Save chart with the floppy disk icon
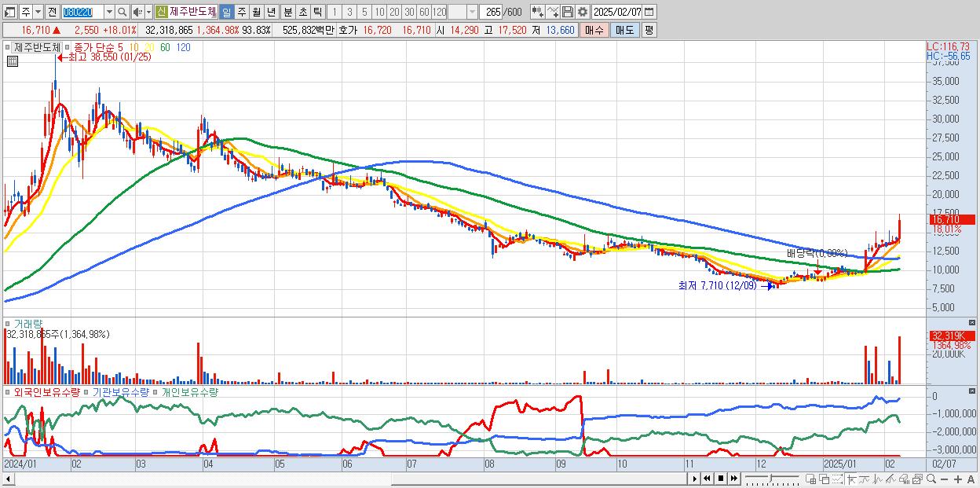Image resolution: width=980 pixels, height=488 pixels. (x=567, y=12)
